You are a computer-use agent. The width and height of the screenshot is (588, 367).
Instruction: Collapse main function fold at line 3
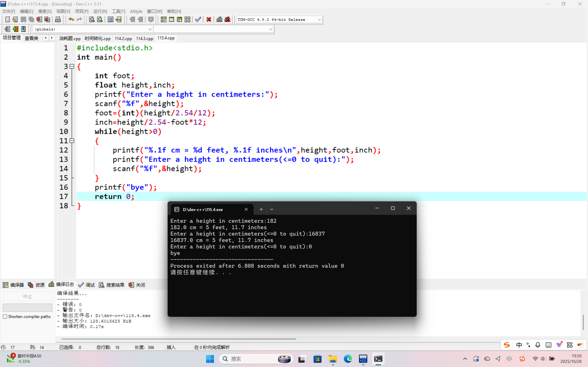(x=72, y=66)
